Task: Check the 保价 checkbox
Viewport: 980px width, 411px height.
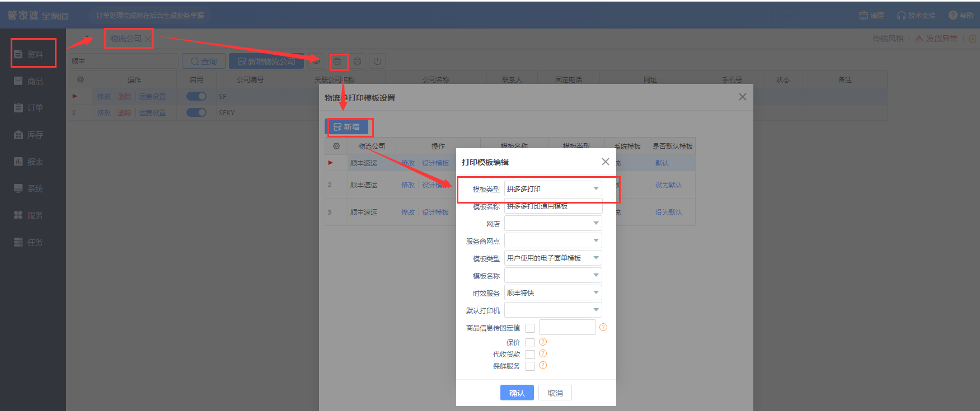Action: (x=530, y=343)
